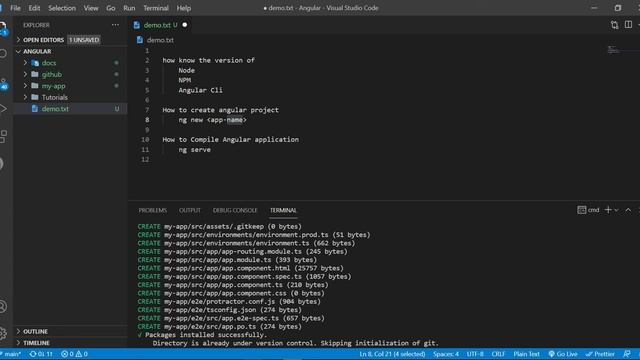This screenshot has height=360, width=640.
Task: Change file encoding UTF-8
Action: click(x=475, y=354)
